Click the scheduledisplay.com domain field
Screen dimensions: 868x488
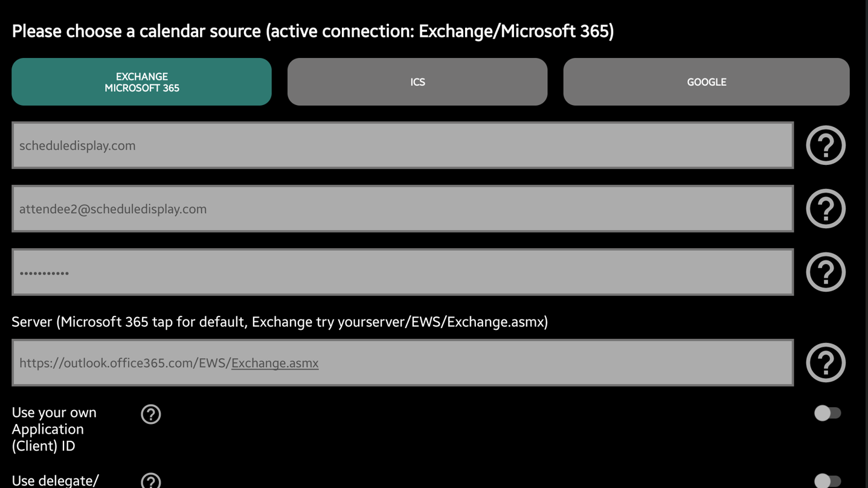pos(402,146)
